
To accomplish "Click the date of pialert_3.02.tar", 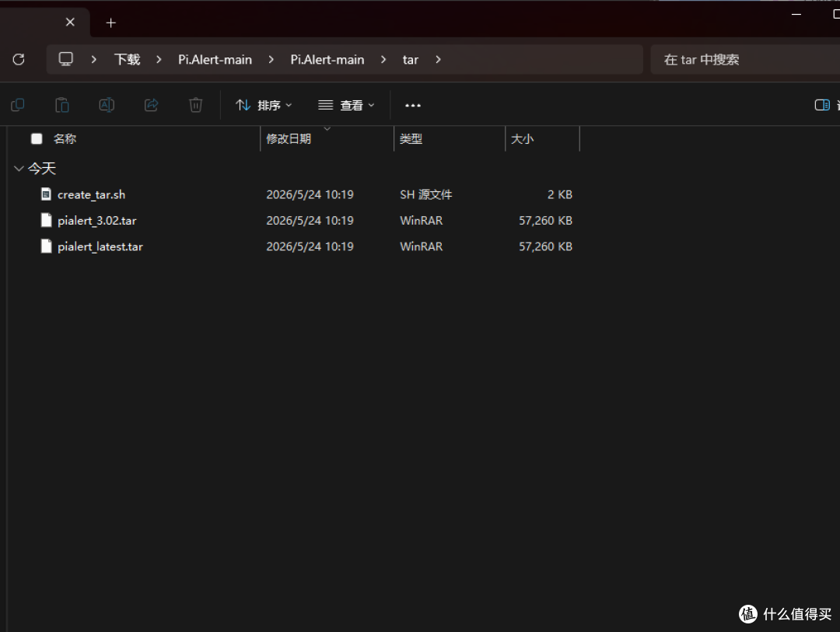I will [x=310, y=220].
